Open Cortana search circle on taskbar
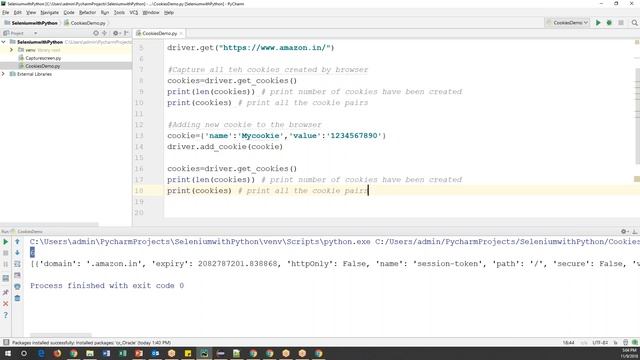 24,353
